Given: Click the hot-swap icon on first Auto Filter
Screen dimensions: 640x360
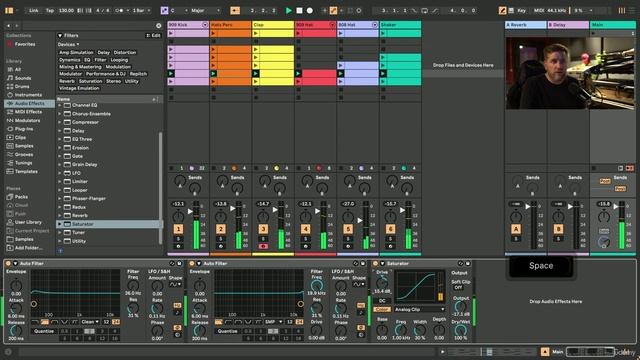Looking at the screenshot, I should (x=172, y=264).
